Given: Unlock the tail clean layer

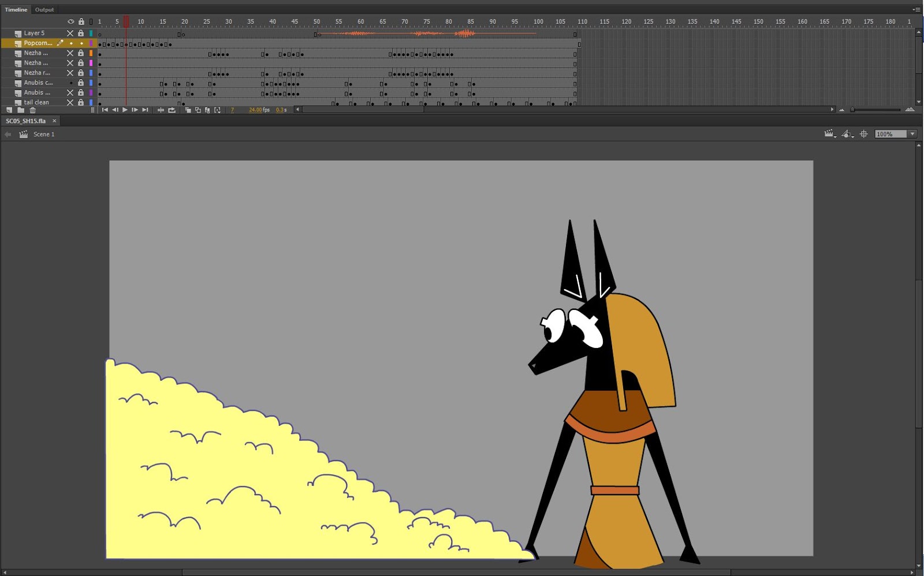Looking at the screenshot, I should click(x=81, y=102).
